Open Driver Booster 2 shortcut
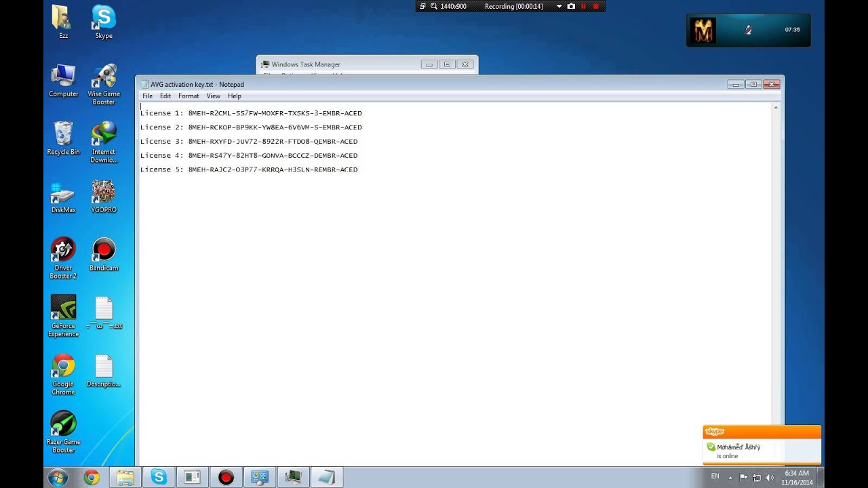Screen dimensions: 868x488 tap(63, 258)
